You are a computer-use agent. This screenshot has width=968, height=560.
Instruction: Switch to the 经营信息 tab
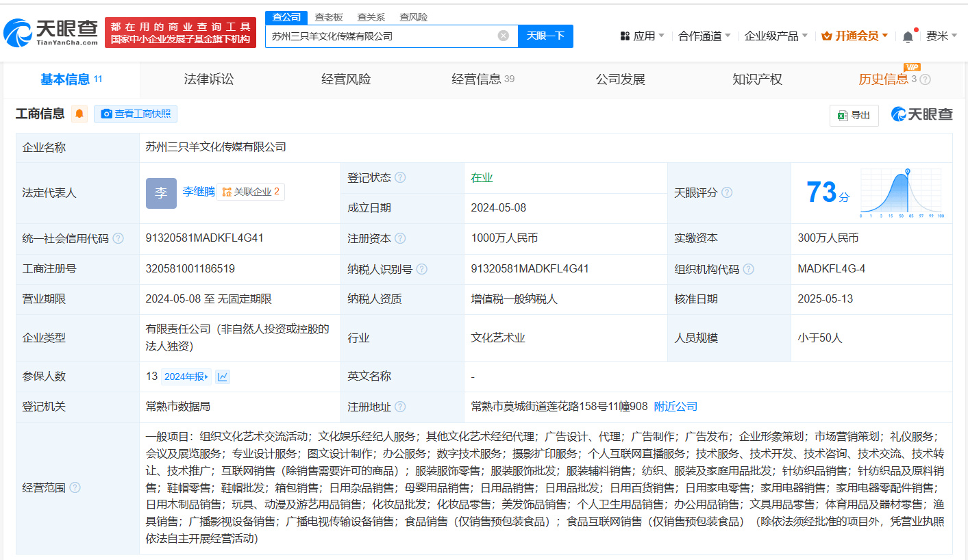(483, 79)
